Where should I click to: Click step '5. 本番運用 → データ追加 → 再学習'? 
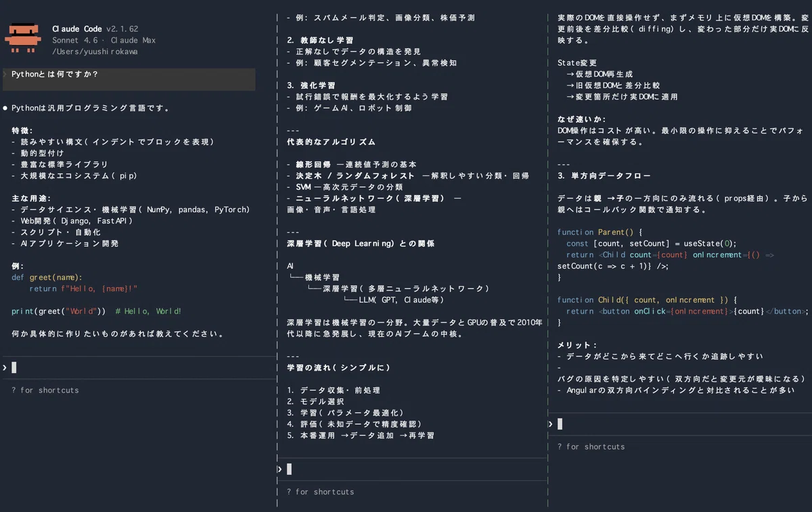point(361,435)
